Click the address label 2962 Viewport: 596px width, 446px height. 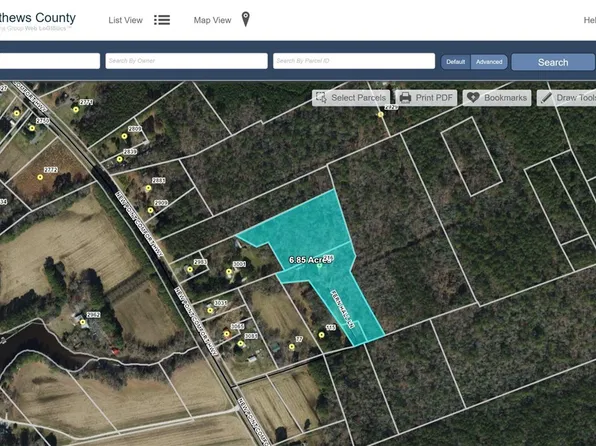click(94, 315)
